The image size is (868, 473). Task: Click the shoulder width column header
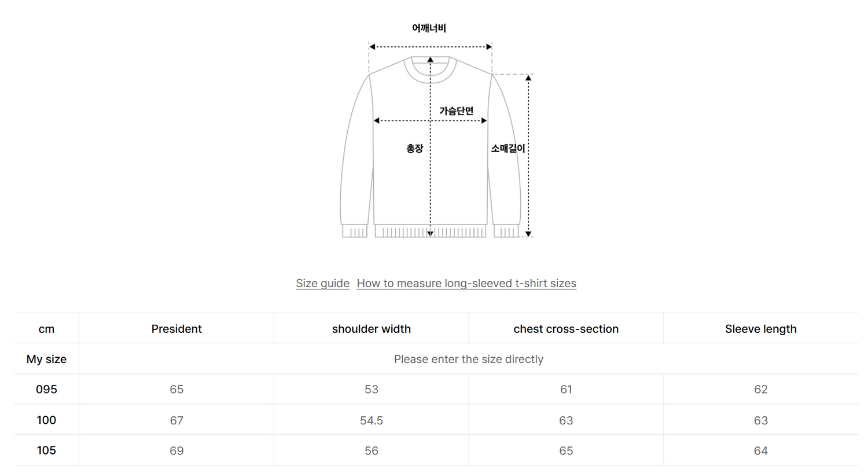coord(372,329)
